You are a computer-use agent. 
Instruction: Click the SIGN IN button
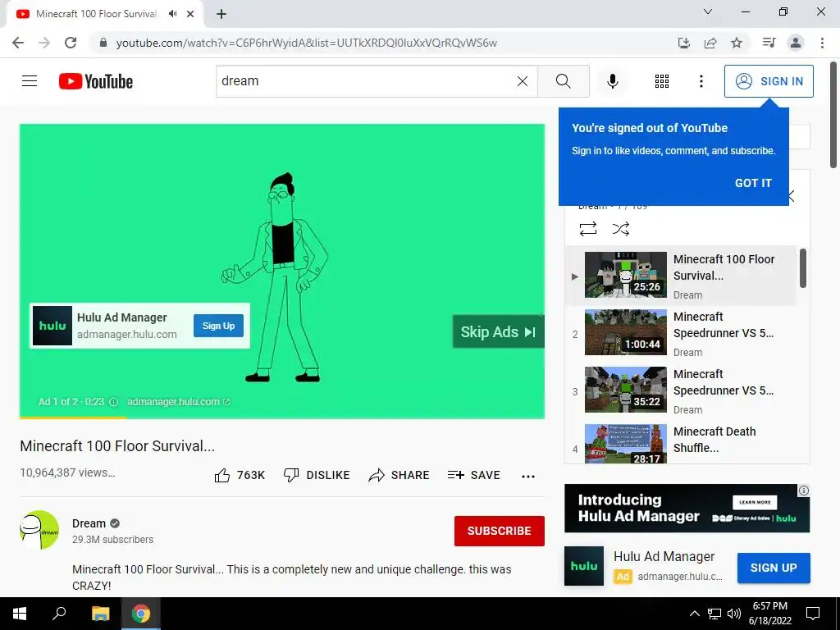click(x=769, y=81)
